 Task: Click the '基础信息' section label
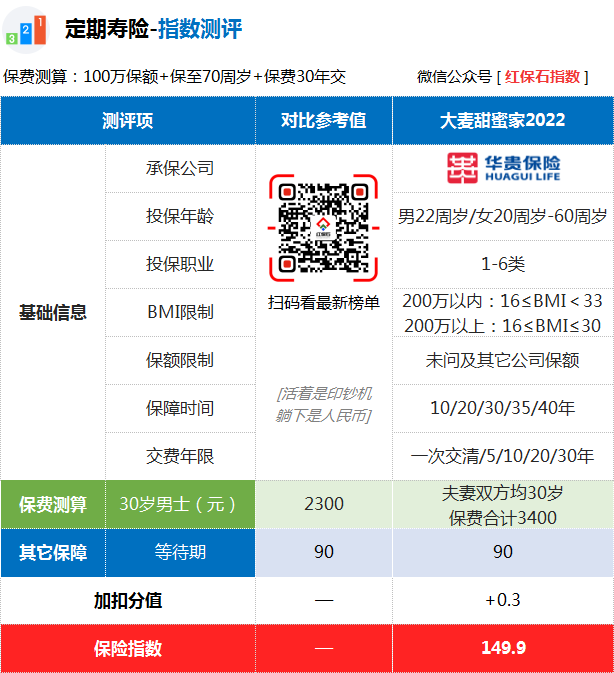point(53,312)
